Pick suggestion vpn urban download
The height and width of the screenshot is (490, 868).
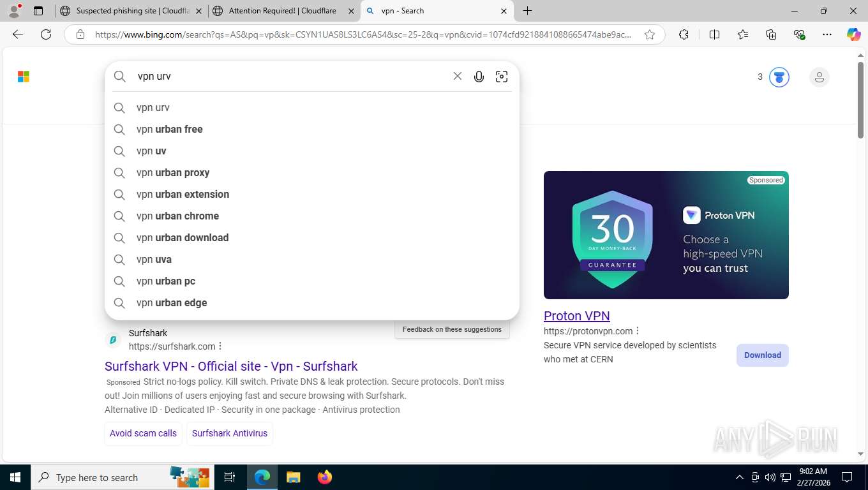[x=312, y=237]
